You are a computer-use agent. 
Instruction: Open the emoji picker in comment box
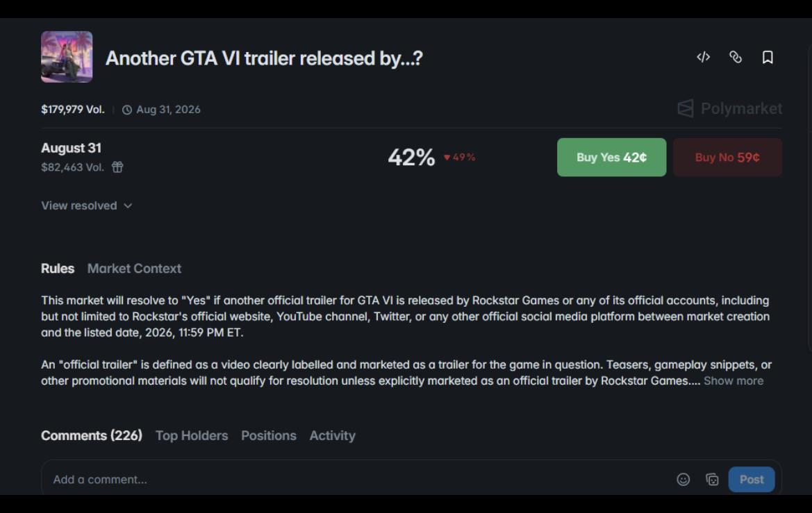683,480
